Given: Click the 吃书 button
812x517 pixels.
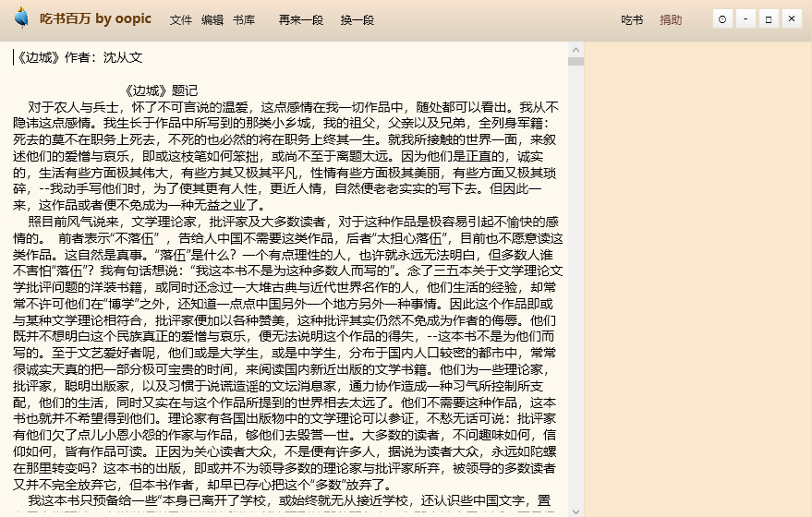Looking at the screenshot, I should click(x=632, y=20).
